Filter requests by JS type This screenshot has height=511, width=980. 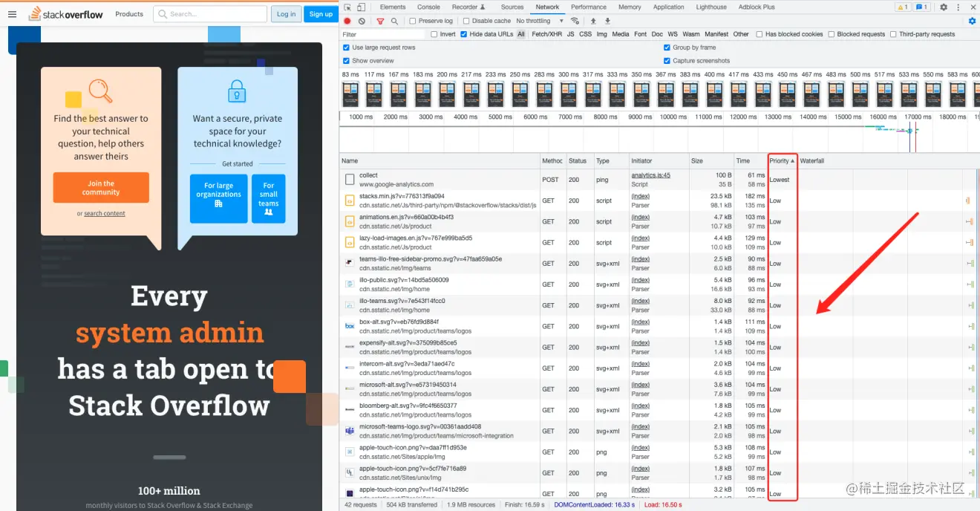pos(570,34)
